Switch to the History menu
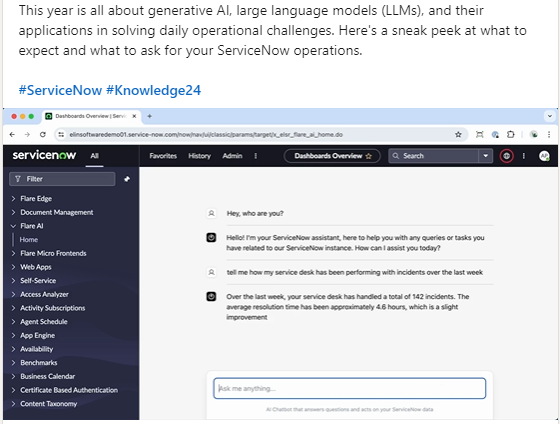 (x=200, y=156)
